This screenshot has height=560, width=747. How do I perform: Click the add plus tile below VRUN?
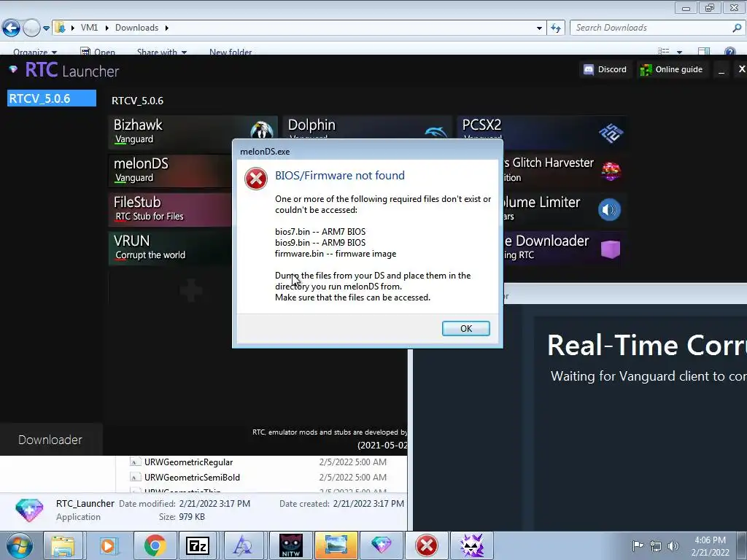190,290
